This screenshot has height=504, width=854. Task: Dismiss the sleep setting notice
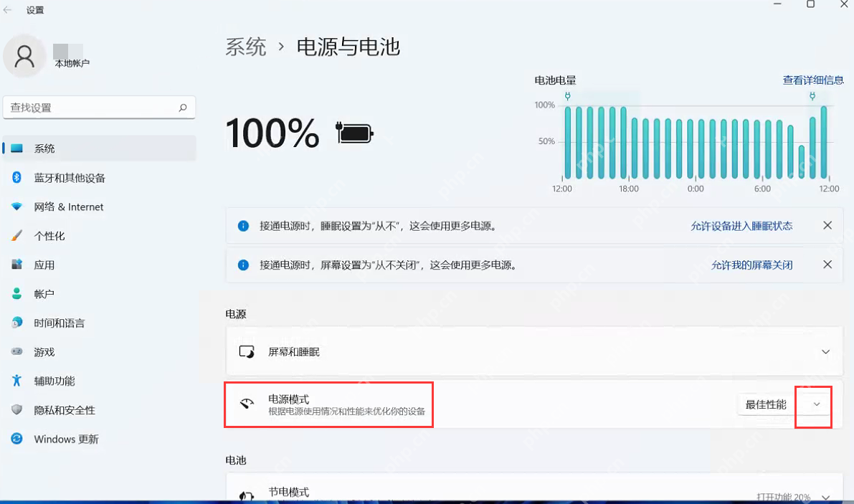point(827,225)
